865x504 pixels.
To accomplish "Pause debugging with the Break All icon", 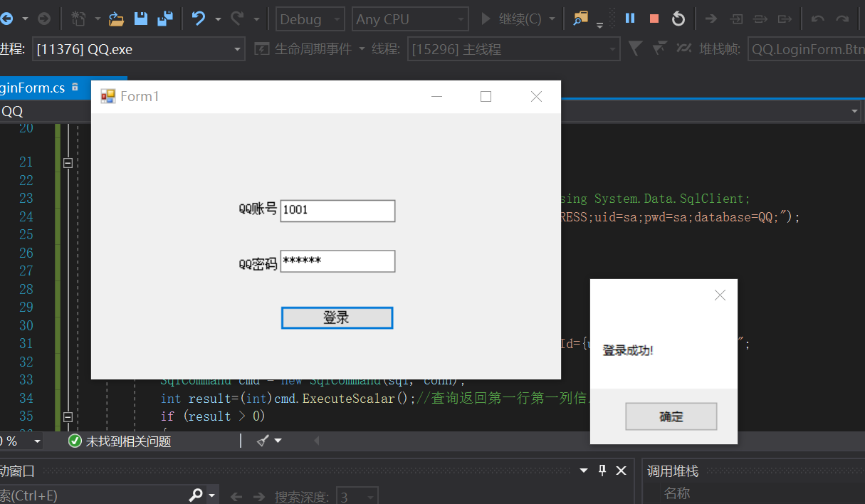I will [630, 19].
